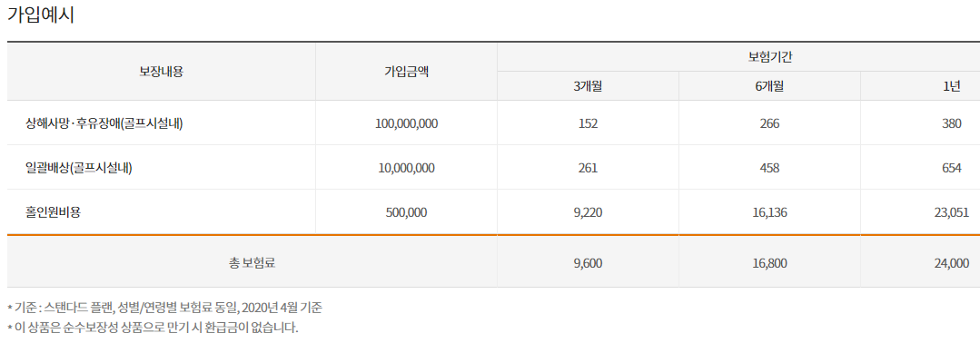The image size is (980, 343).
Task: Click the 24,000 total premium value
Action: (952, 263)
